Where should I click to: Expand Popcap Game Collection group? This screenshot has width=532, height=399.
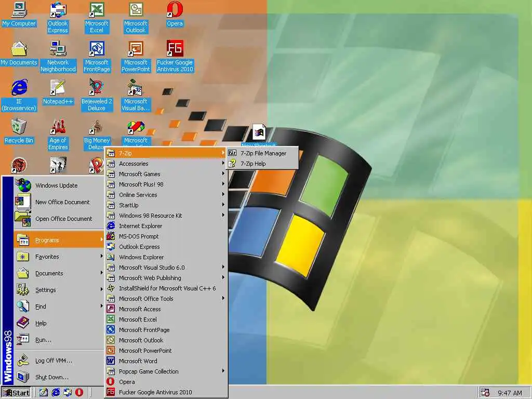166,371
